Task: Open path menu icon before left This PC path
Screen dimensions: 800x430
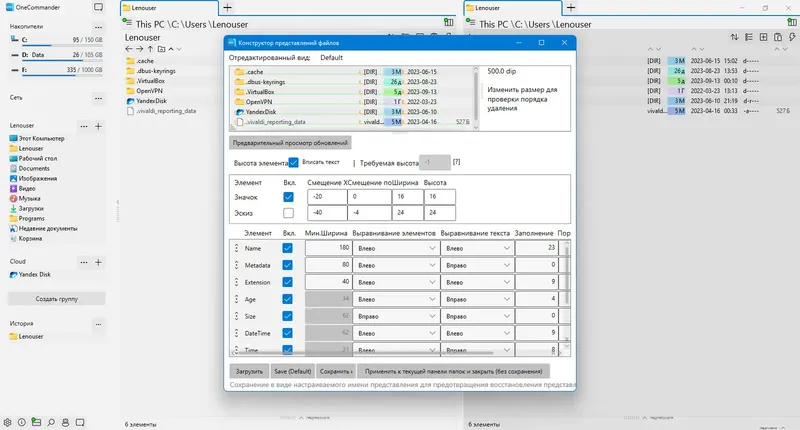Action: point(128,22)
